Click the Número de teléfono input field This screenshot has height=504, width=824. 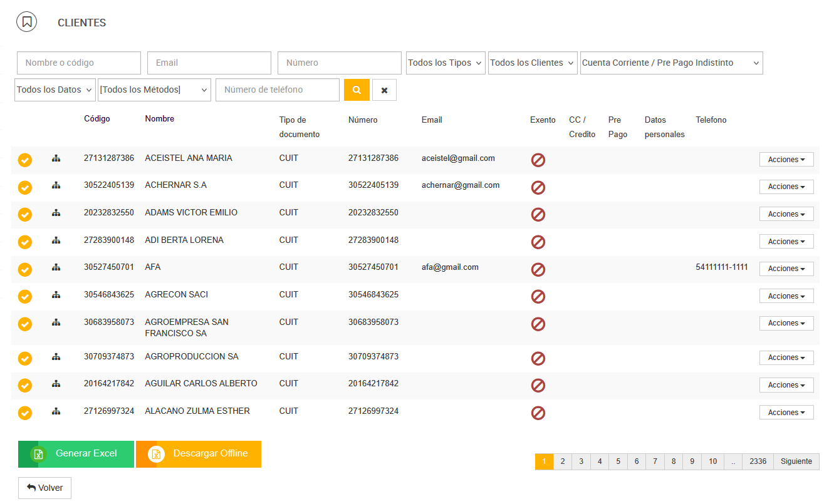click(277, 90)
